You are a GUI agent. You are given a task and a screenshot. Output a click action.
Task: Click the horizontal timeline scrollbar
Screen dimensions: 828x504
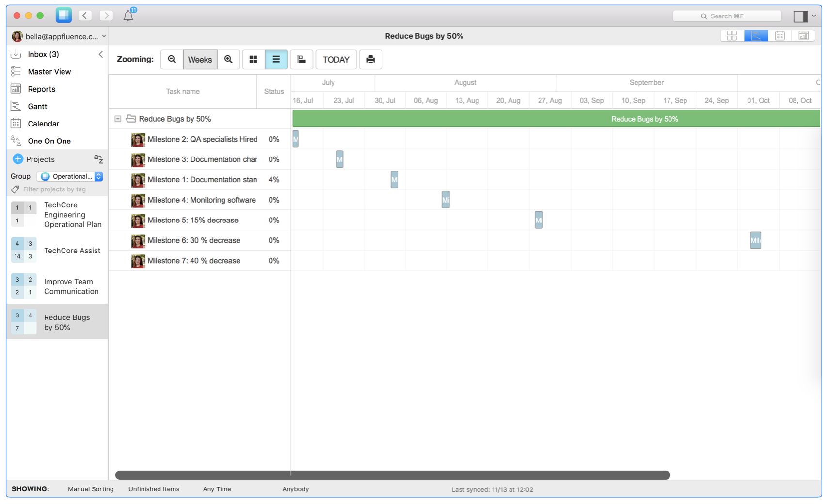[x=392, y=475]
